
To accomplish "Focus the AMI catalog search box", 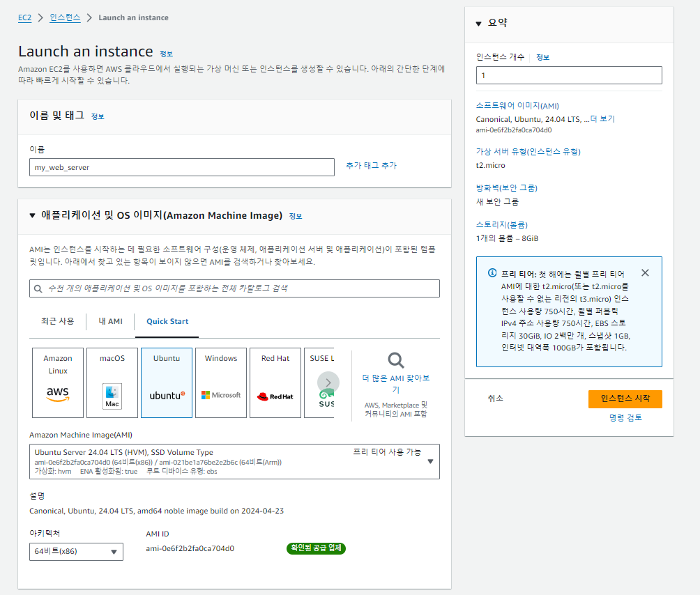I will 234,288.
